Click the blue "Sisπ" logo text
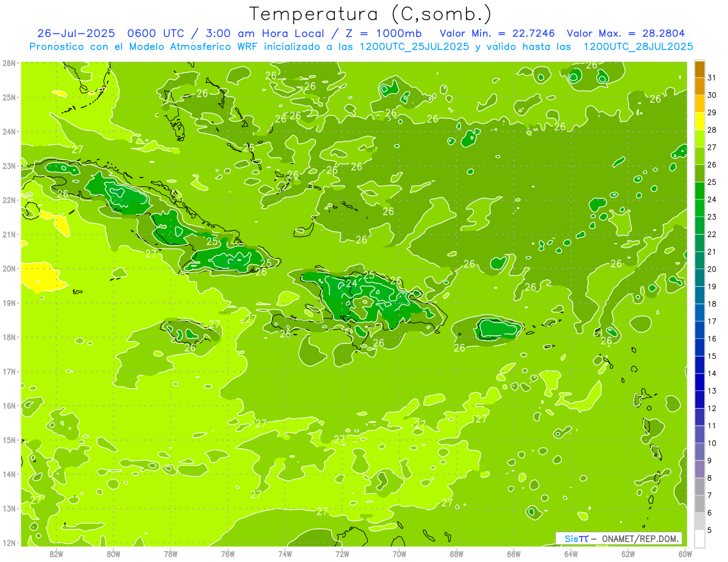This screenshot has height=562, width=728. coord(576,538)
